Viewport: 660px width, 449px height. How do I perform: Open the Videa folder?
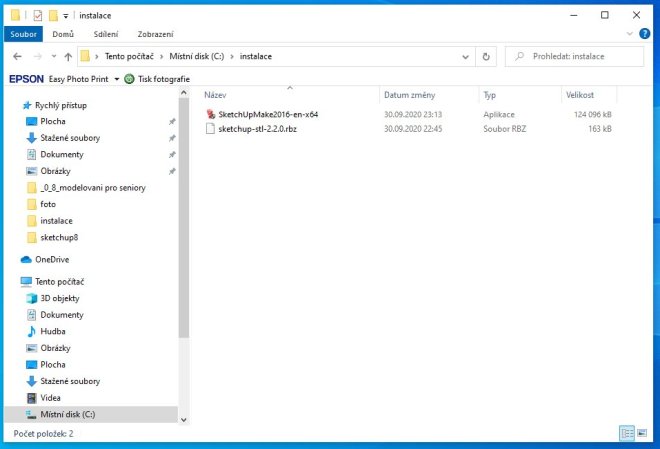(50, 398)
